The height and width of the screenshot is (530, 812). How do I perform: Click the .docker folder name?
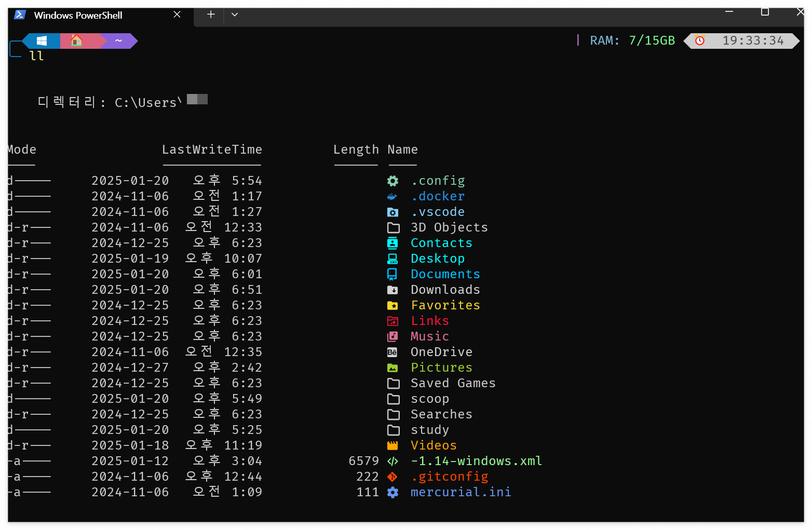pos(438,196)
